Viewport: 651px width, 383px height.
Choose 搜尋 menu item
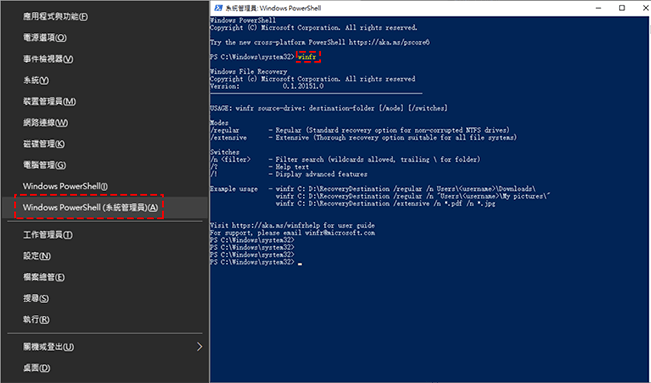point(36,299)
